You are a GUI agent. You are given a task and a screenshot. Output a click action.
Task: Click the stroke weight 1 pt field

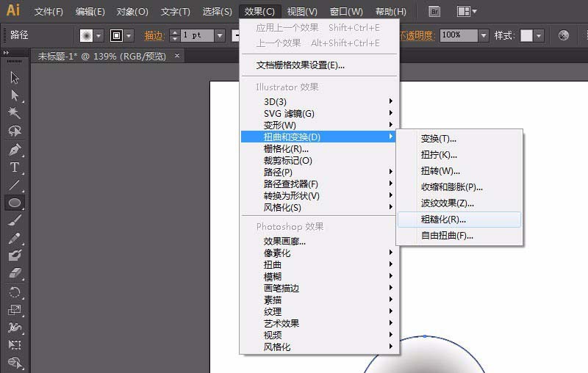click(198, 35)
